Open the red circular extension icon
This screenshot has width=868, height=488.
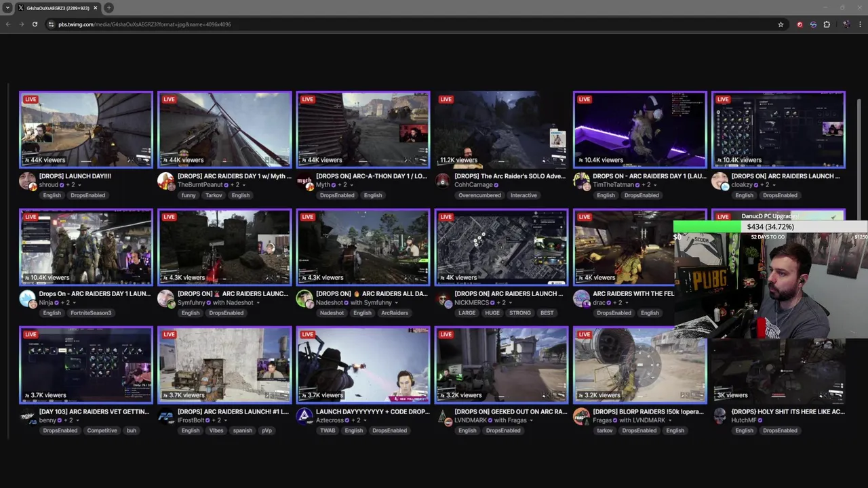[800, 24]
